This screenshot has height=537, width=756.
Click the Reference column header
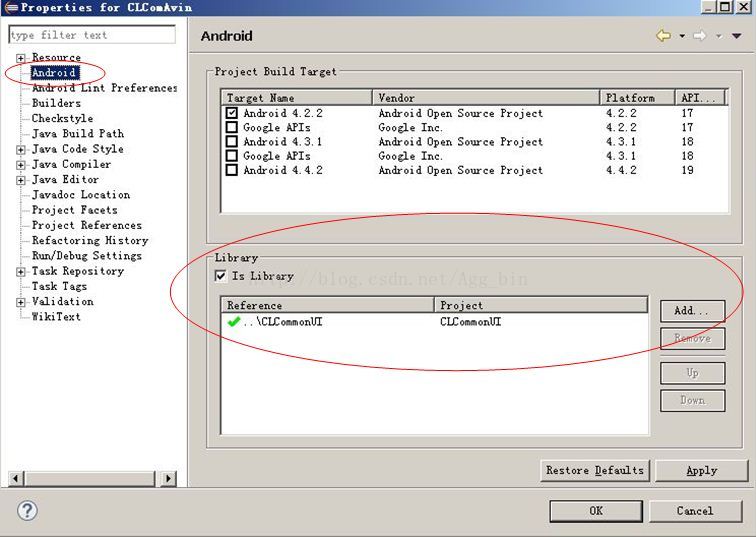328,305
